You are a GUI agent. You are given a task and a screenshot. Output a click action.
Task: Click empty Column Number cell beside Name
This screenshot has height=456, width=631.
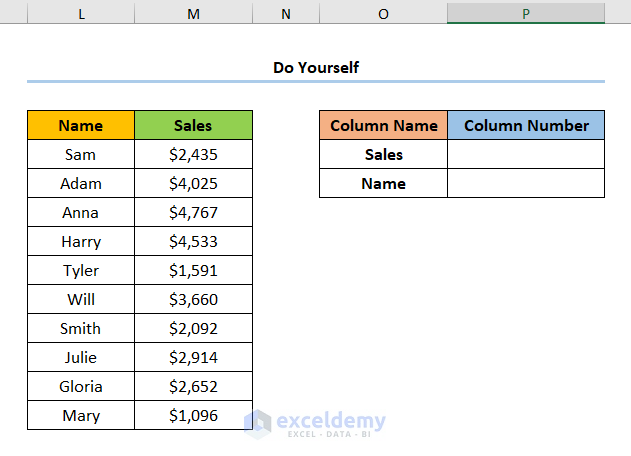click(526, 183)
